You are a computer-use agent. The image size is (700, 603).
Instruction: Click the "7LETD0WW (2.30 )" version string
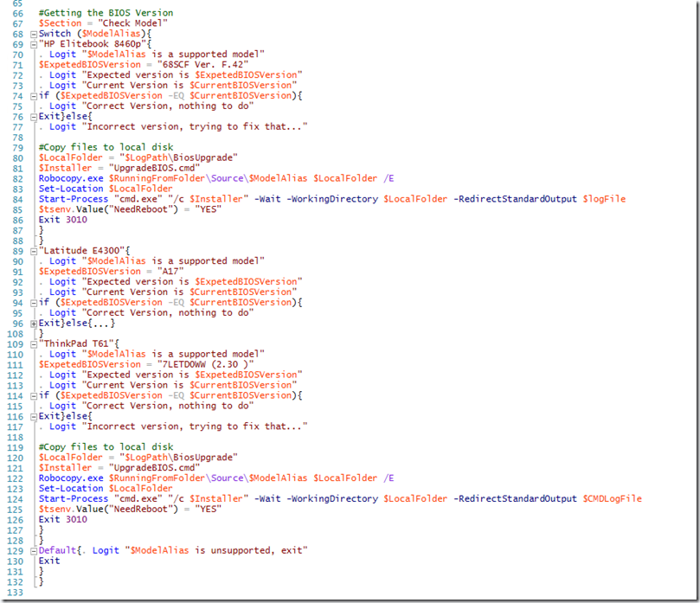pos(204,364)
